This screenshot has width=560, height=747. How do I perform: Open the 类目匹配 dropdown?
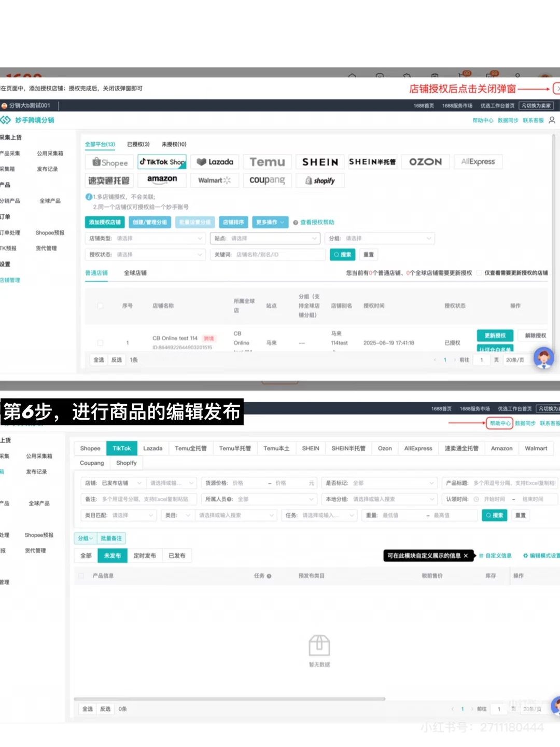point(119,515)
